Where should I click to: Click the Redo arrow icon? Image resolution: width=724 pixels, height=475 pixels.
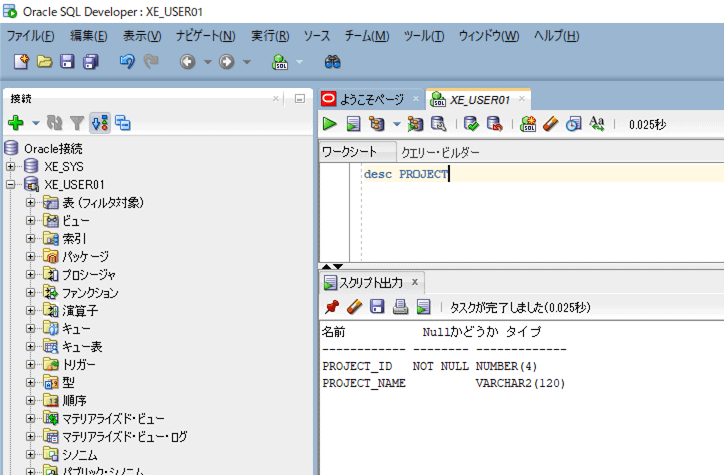click(x=151, y=62)
